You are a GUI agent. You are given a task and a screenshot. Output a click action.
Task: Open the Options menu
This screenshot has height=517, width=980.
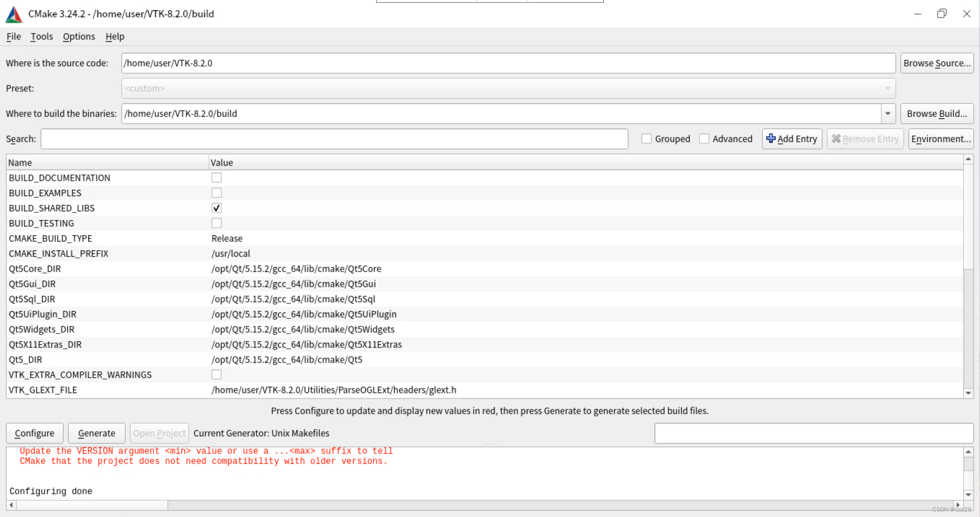point(79,36)
